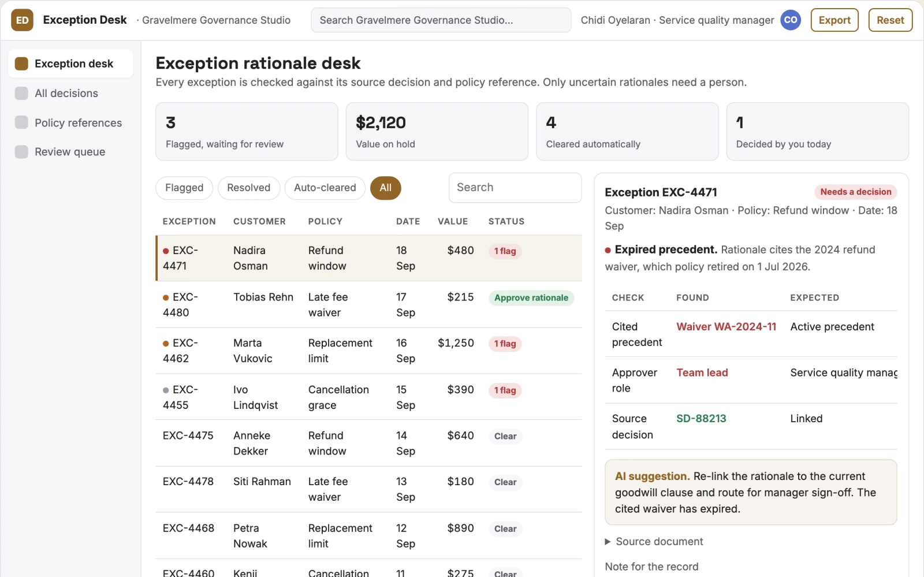Image resolution: width=924 pixels, height=577 pixels.
Task: Click the Exception desk sidebar icon
Action: click(21, 64)
